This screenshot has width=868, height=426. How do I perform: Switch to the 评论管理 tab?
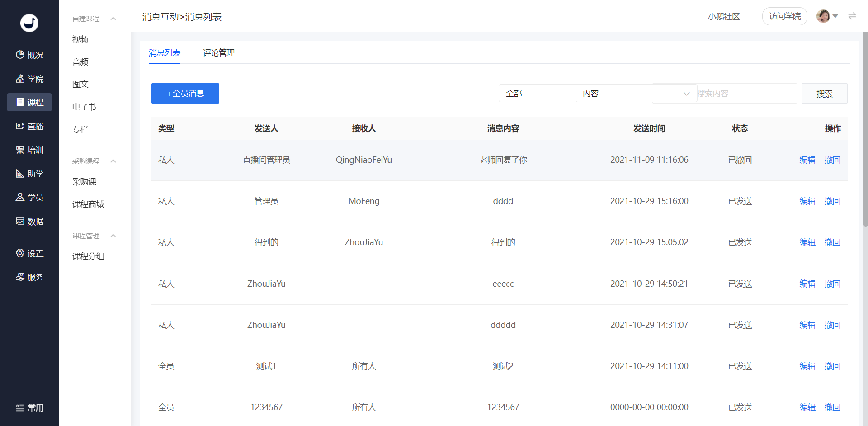click(219, 53)
